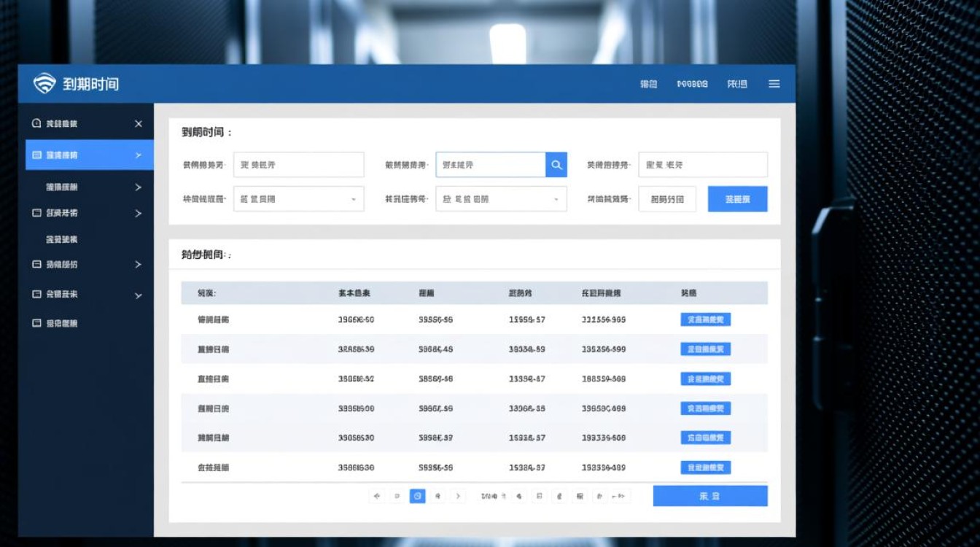Click the blue magnifier search icon in the filter row

click(x=556, y=164)
